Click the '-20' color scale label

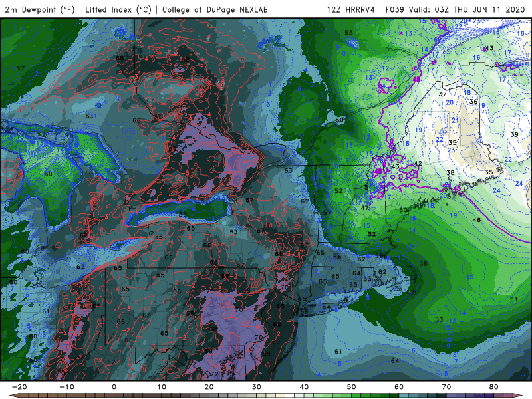[19, 387]
